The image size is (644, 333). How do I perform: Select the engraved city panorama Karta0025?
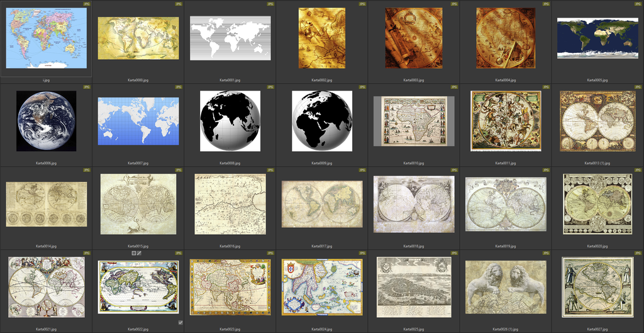(x=414, y=286)
